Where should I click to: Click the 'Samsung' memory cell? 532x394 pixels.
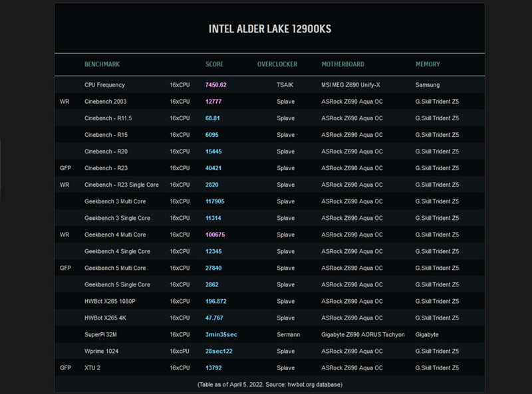pyautogui.click(x=428, y=85)
